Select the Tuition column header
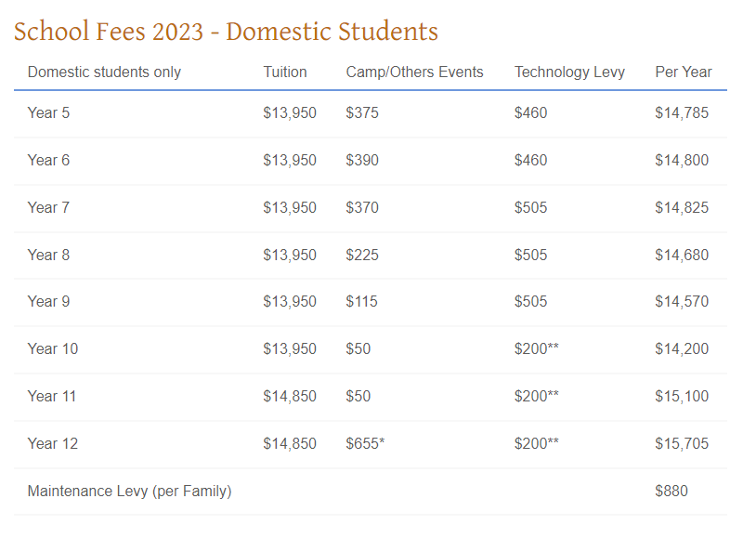 point(285,72)
